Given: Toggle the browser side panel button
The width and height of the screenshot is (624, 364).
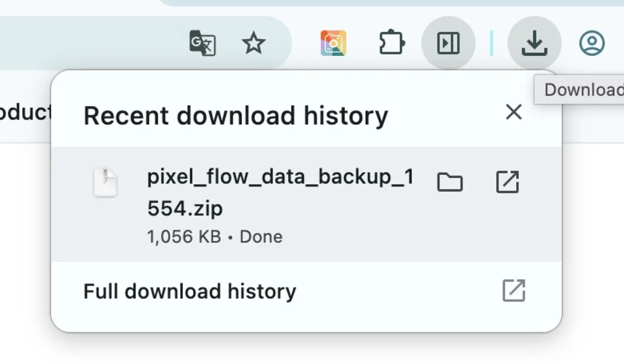Looking at the screenshot, I should coord(448,43).
